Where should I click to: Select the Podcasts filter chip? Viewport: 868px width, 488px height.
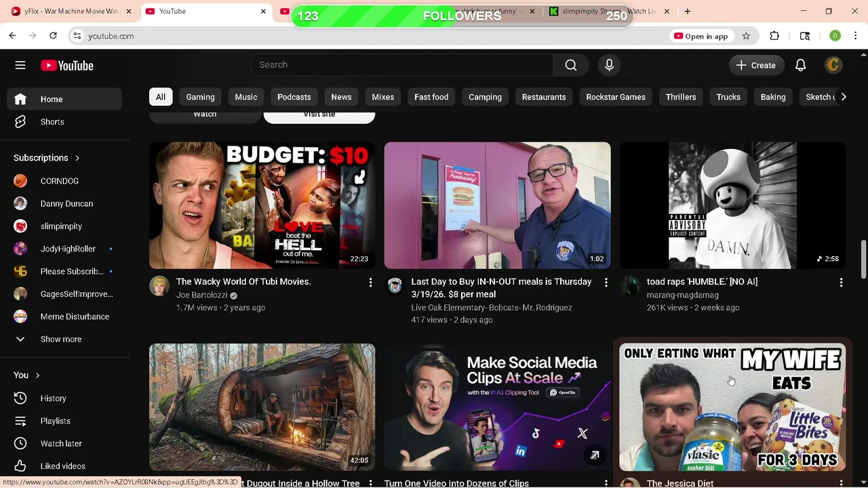[294, 97]
